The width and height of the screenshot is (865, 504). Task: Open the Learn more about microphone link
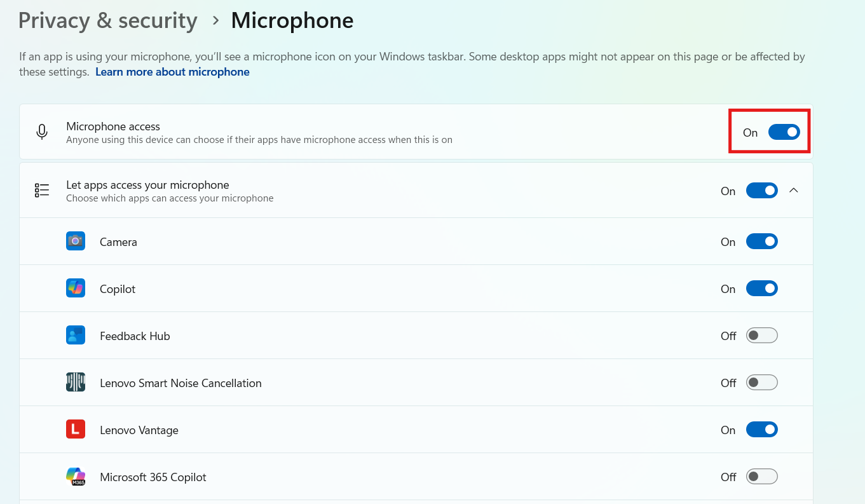pos(172,71)
